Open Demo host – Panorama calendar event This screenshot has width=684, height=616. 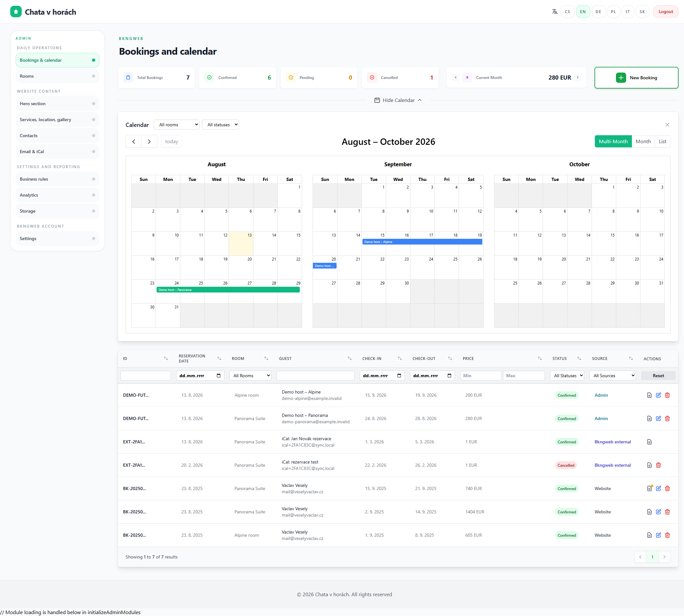[x=228, y=290]
